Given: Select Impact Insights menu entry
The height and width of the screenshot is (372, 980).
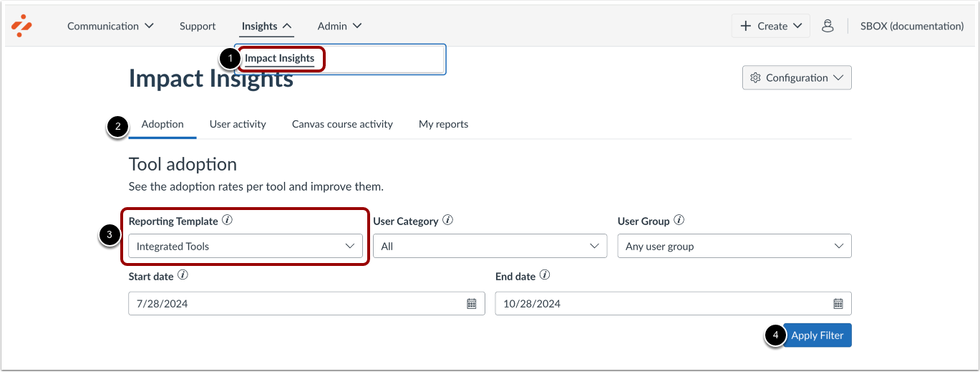Looking at the screenshot, I should coord(279,58).
